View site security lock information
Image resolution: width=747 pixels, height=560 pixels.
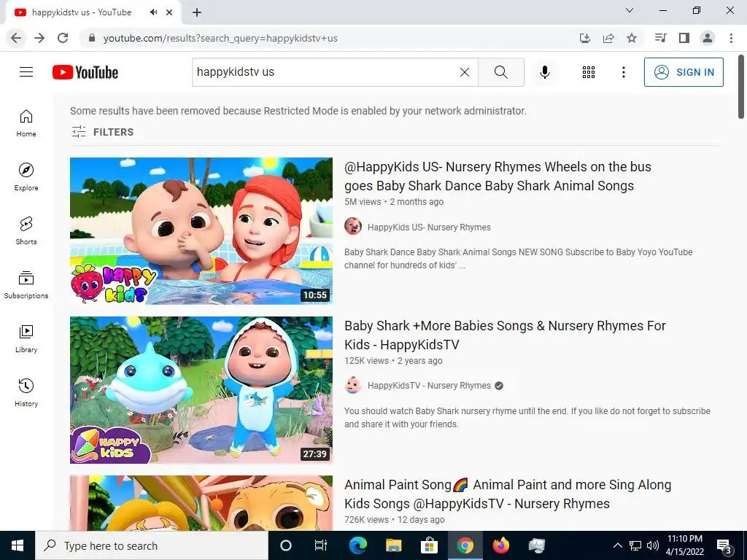tap(93, 38)
